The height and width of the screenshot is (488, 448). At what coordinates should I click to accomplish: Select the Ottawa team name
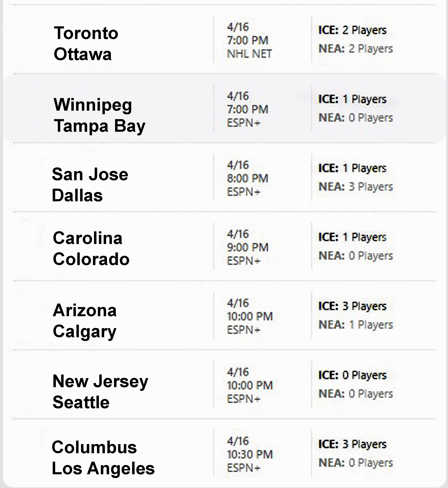coord(83,54)
